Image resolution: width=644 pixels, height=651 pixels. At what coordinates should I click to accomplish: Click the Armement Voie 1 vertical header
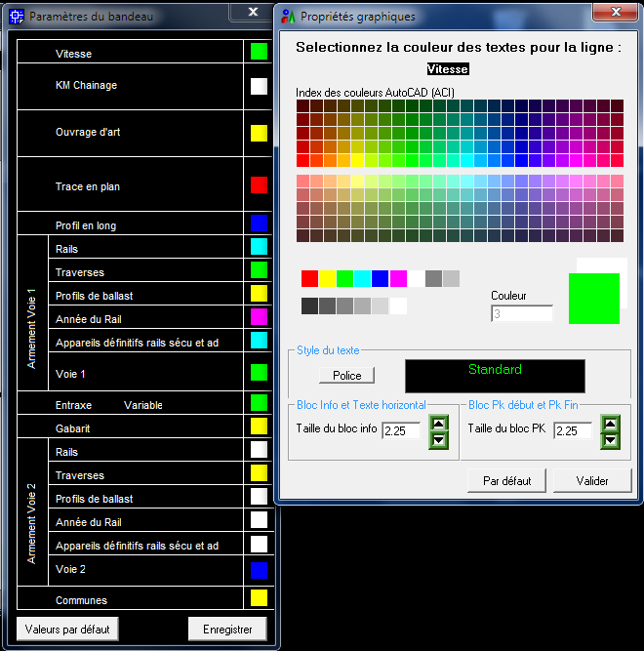[32, 328]
